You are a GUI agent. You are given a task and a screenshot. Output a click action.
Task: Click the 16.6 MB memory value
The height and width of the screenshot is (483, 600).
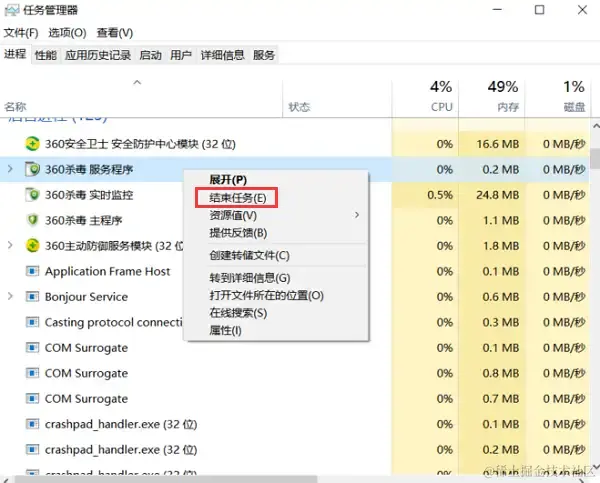[x=497, y=144]
